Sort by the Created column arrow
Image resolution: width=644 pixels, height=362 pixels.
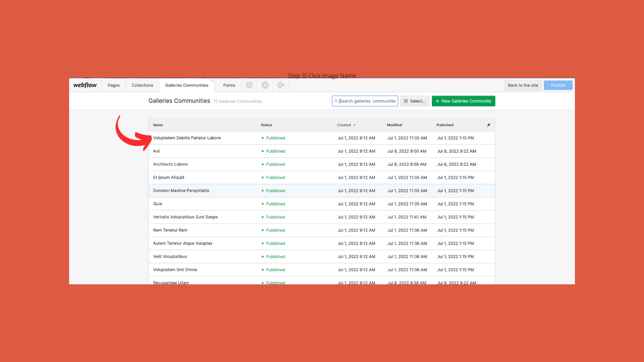pyautogui.click(x=354, y=125)
